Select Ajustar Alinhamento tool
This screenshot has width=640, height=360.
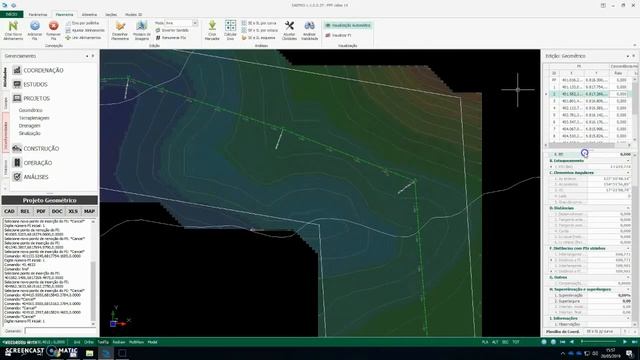[x=85, y=30]
